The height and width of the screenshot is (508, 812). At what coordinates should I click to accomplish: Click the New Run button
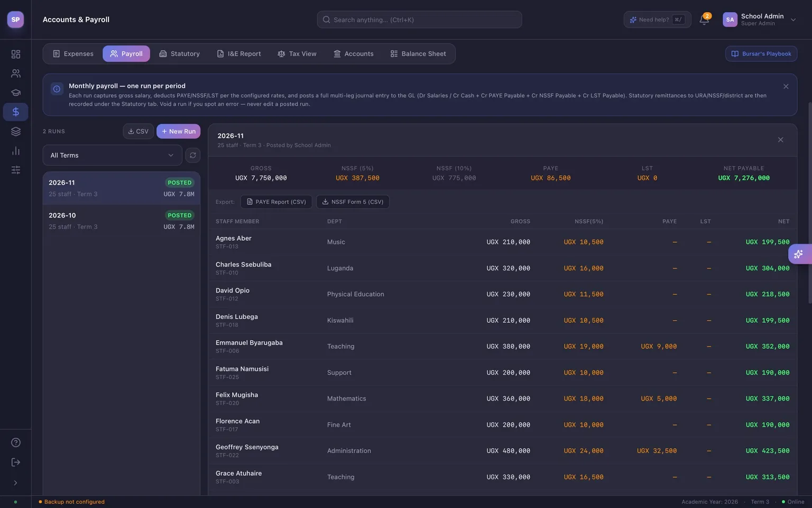point(179,131)
